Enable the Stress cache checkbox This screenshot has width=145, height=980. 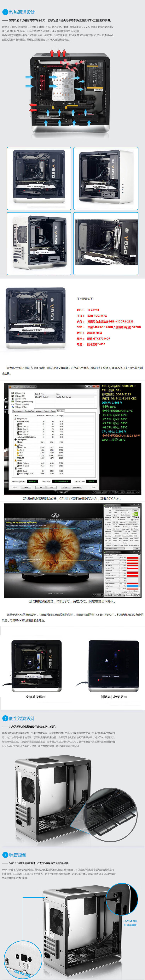15,399
